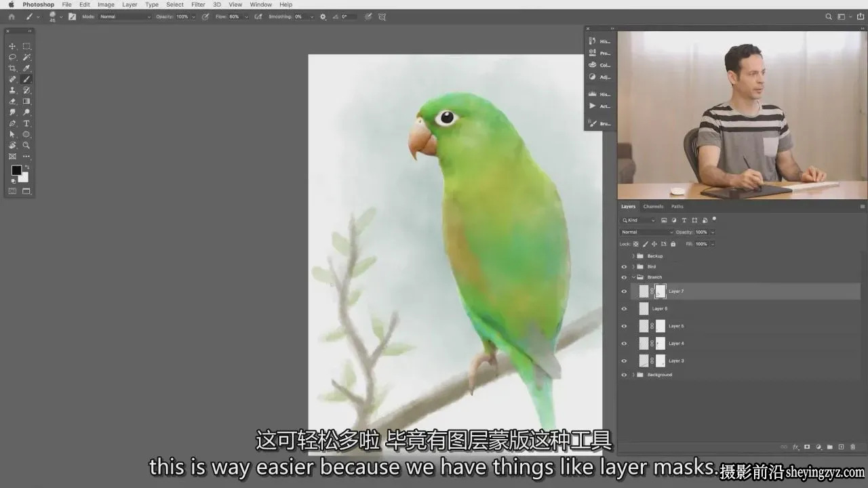This screenshot has height=488, width=868.
Task: Select the Crop tool
Action: click(x=12, y=68)
